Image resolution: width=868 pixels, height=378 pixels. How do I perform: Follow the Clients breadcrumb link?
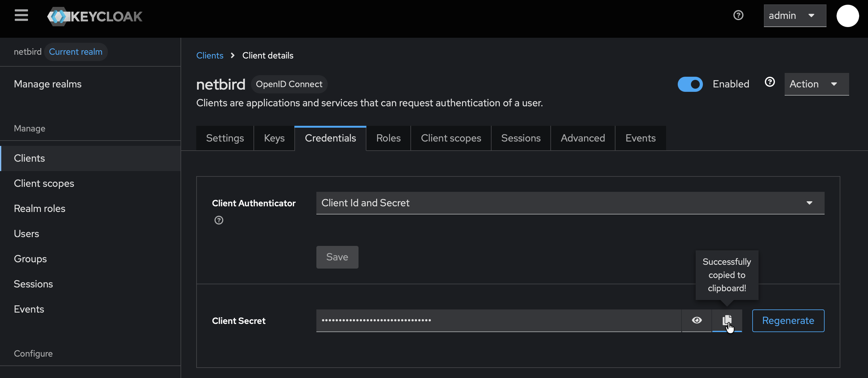tap(209, 55)
